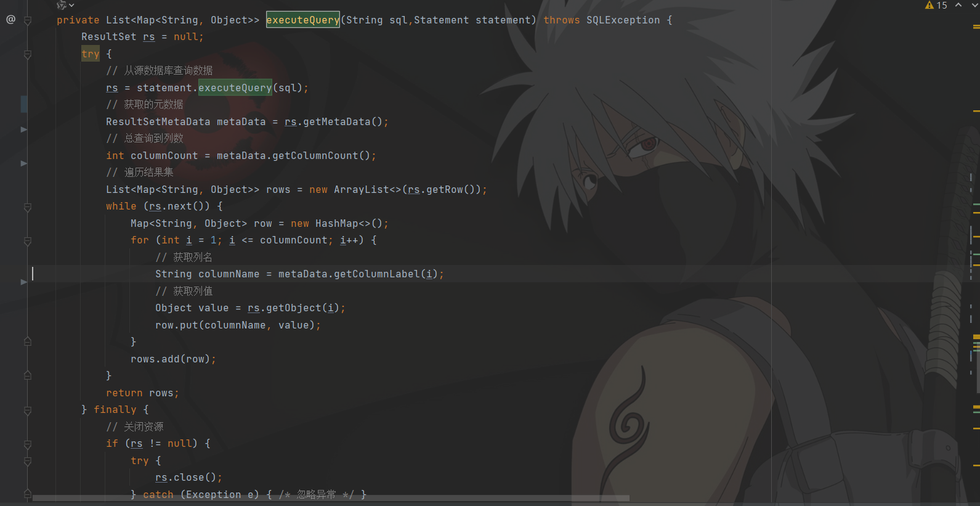Go to previous highlighted problem arrow
This screenshot has height=506, width=980.
click(958, 5)
